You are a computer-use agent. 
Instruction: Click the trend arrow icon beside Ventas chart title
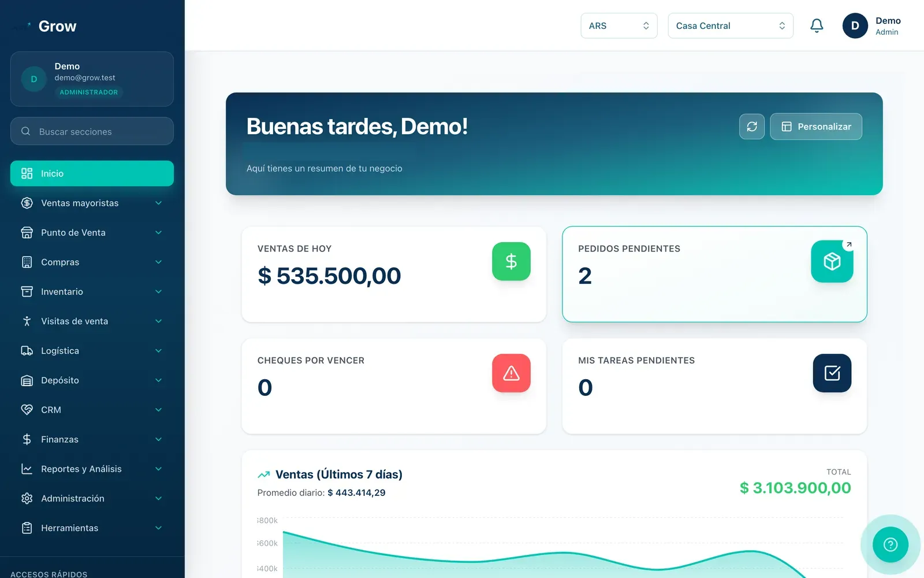tap(264, 475)
